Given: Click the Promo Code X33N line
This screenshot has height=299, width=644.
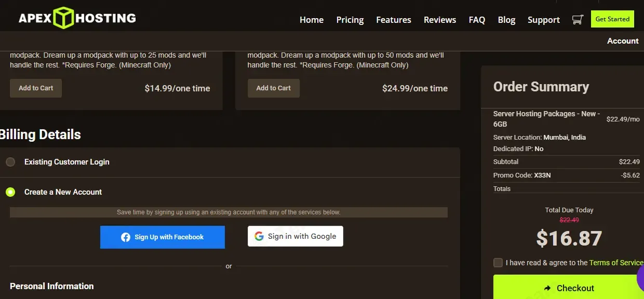Looking at the screenshot, I should (522, 175).
